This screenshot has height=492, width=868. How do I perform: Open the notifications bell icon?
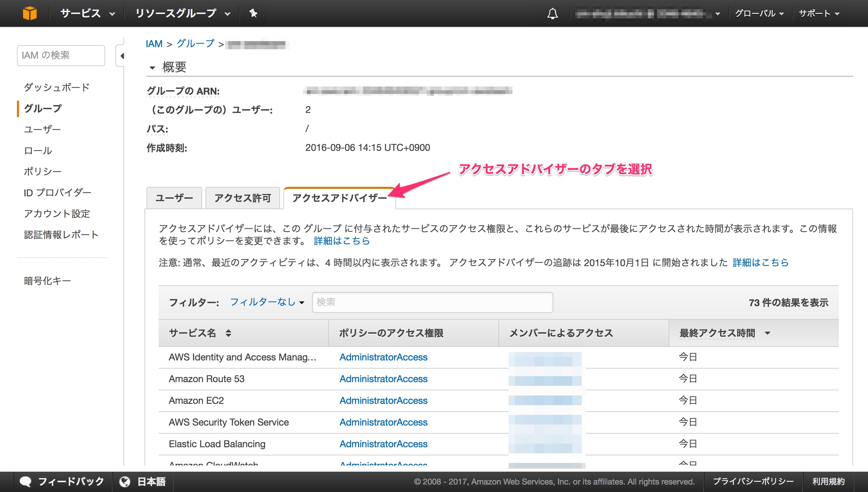pos(553,14)
